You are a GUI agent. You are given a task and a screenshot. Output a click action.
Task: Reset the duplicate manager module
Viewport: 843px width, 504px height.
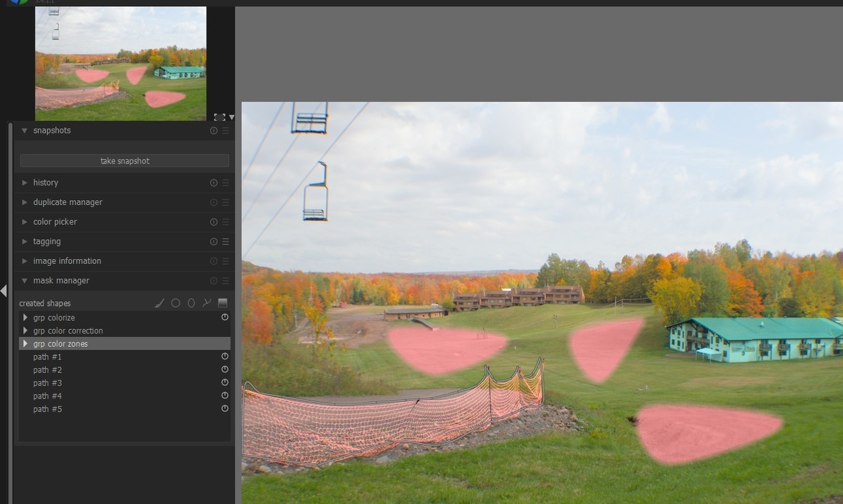click(x=214, y=202)
